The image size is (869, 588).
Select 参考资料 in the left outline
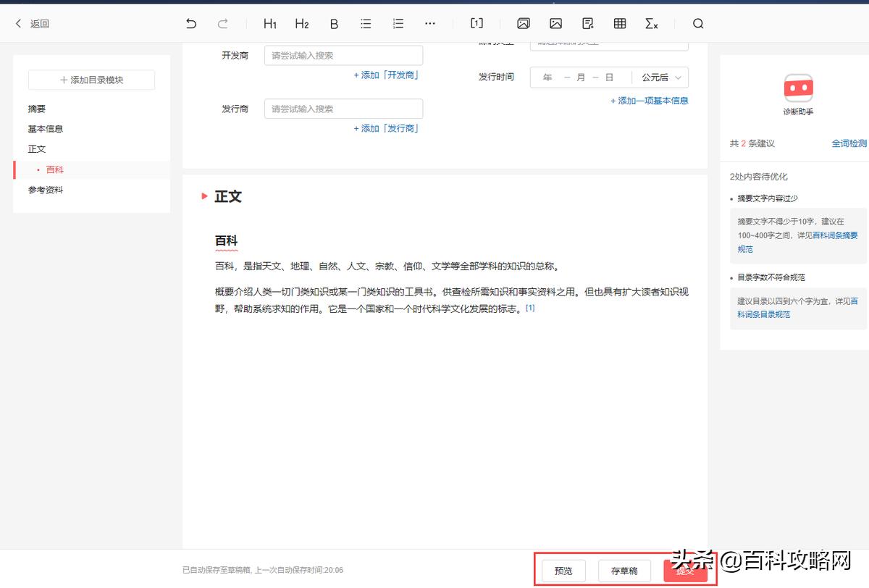tap(46, 189)
